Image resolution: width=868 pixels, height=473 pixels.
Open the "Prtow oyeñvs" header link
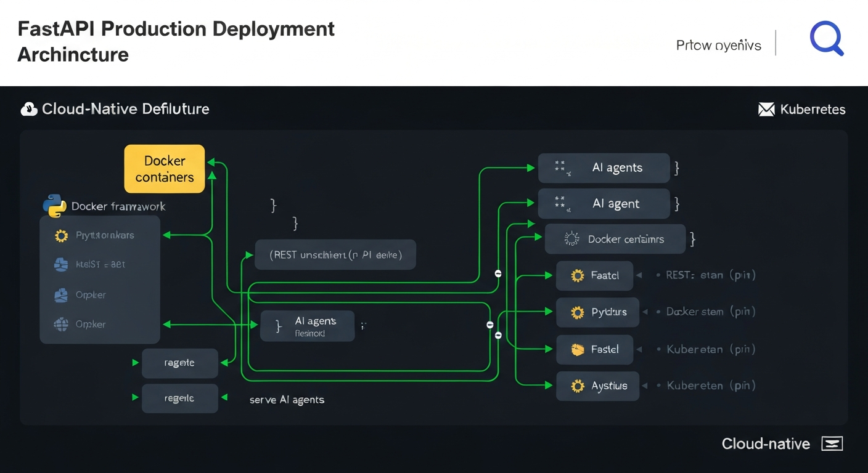[718, 46]
